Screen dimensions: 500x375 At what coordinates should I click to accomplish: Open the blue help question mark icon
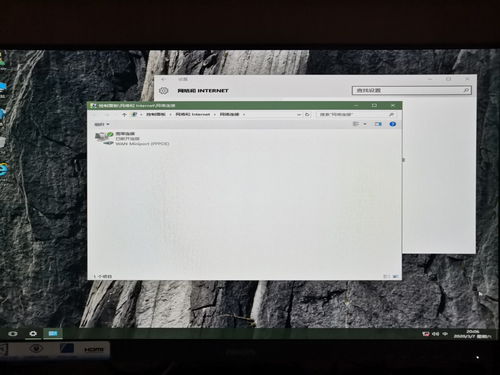click(393, 124)
